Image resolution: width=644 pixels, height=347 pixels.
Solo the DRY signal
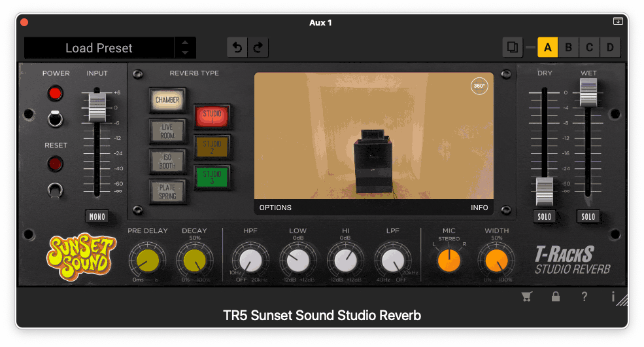click(x=544, y=217)
